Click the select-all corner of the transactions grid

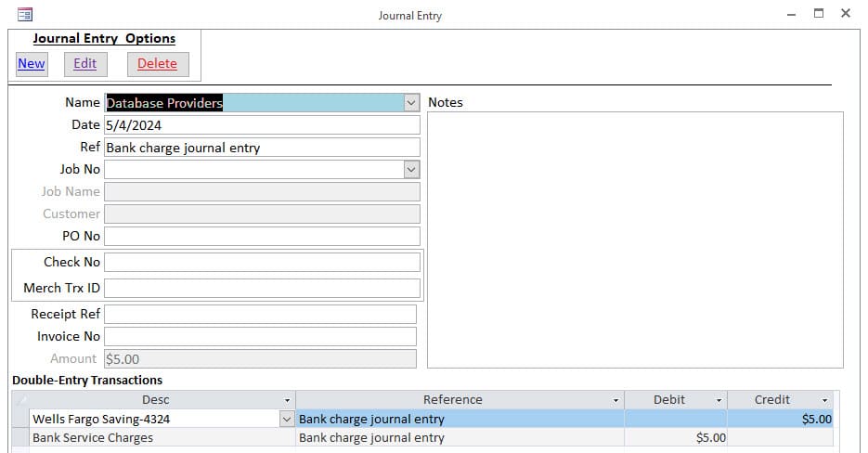pos(20,400)
